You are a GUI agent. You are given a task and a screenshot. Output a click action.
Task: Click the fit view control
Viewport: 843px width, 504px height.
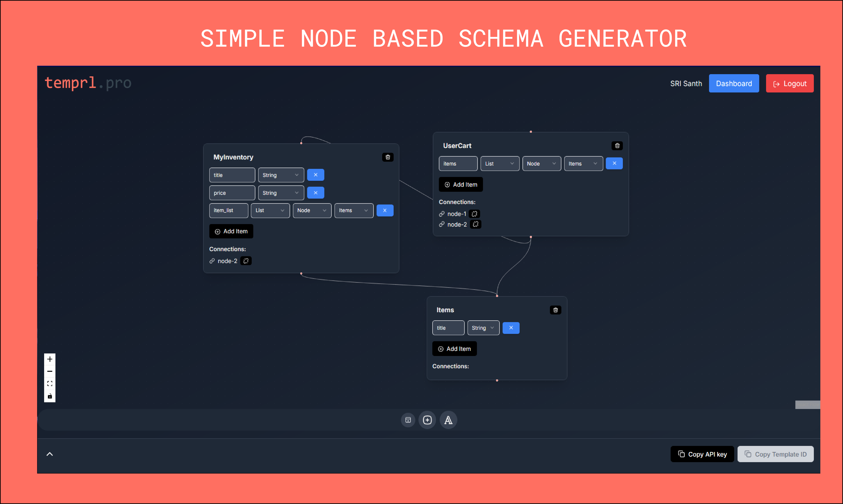pos(50,383)
